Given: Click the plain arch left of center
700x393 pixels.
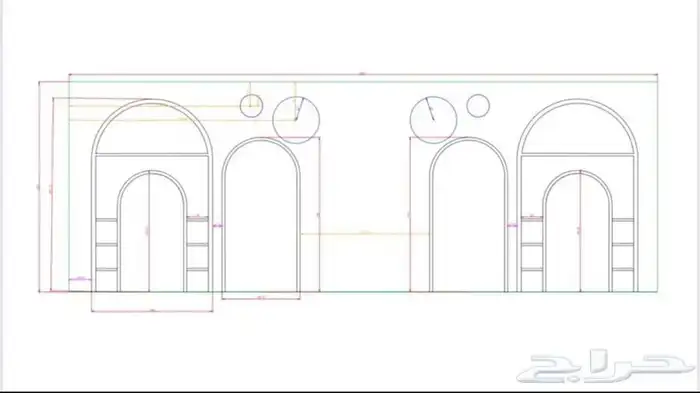Looking at the screenshot, I should click(261, 215).
